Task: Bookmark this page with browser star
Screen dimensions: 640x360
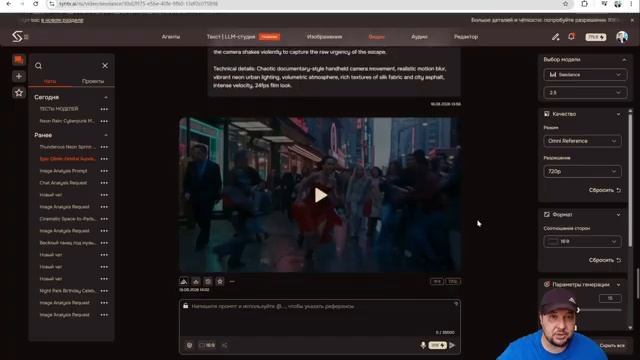Action: click(565, 4)
